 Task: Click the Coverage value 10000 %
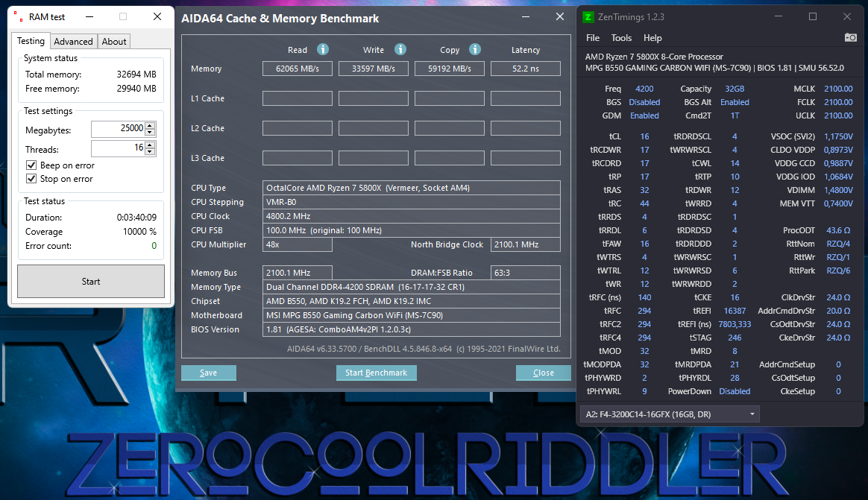139,232
